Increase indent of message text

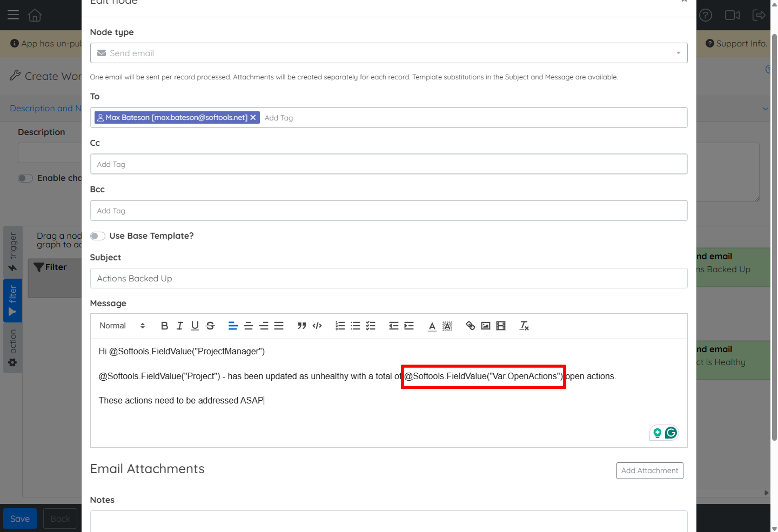(409, 326)
